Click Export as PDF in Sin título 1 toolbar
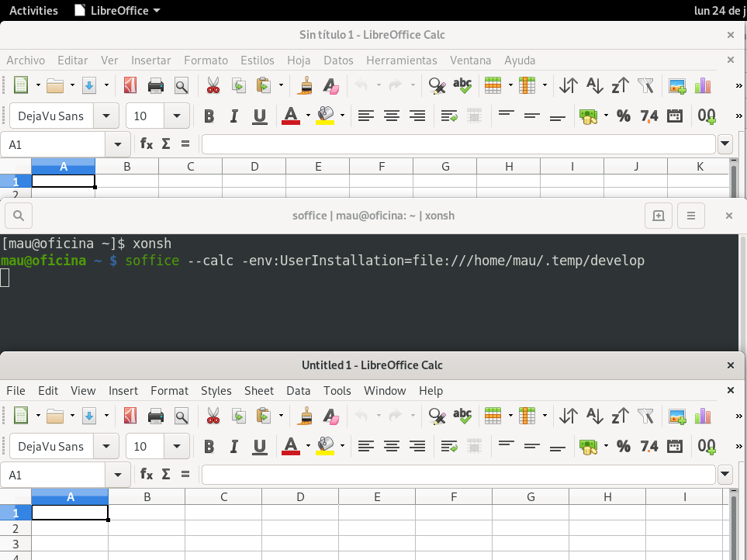The width and height of the screenshot is (747, 560). [x=130, y=85]
